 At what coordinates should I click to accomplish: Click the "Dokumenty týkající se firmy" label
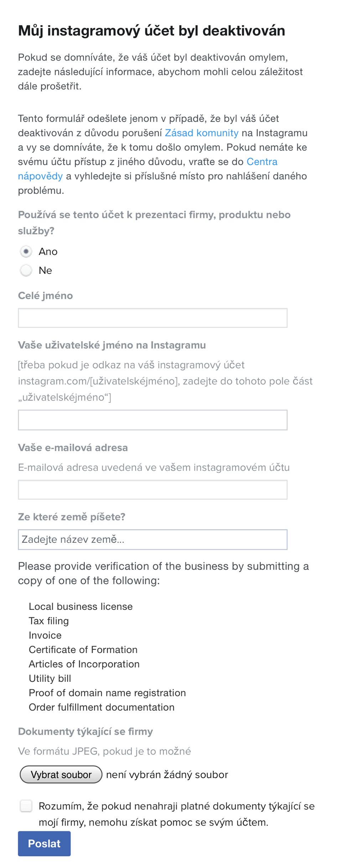coord(85,732)
